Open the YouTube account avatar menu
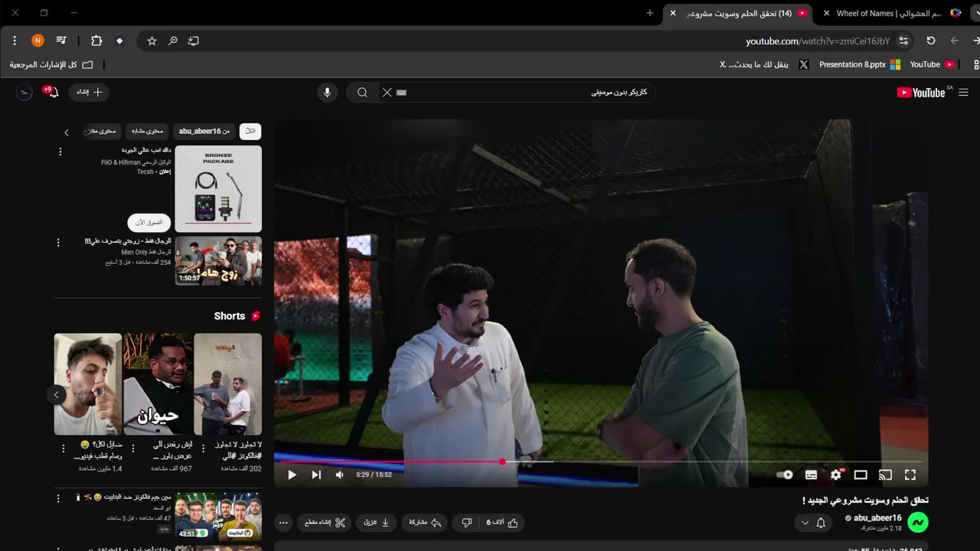The width and height of the screenshot is (980, 551). point(24,92)
